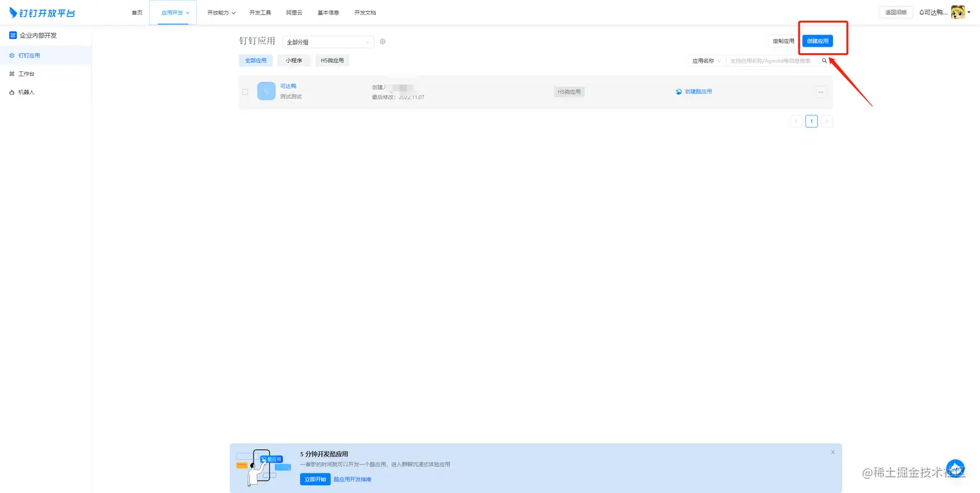The height and width of the screenshot is (493, 980).
Task: Go to previous page arrow
Action: tap(796, 121)
